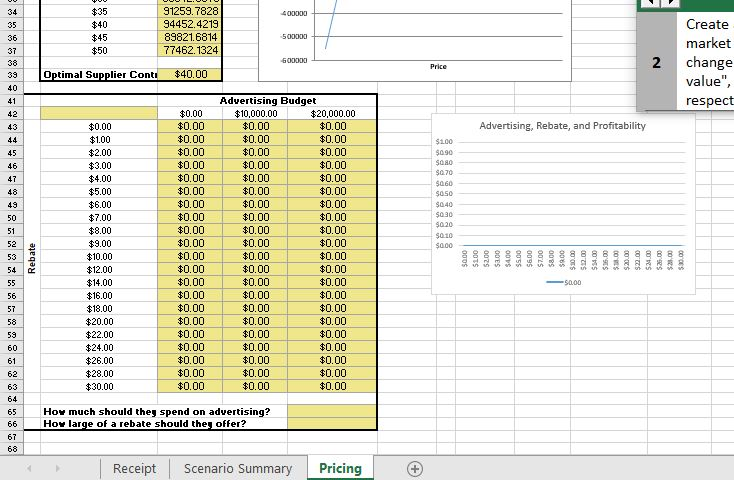The image size is (734, 480).
Task: Click the $0.00 legend entry of the profitability chart
Action: tap(564, 282)
